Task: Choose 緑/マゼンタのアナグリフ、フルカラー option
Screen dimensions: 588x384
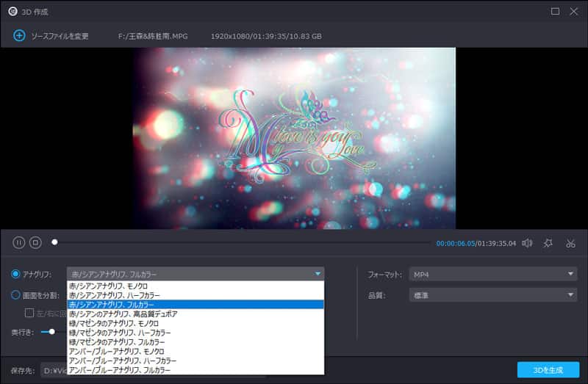Action: click(x=196, y=342)
